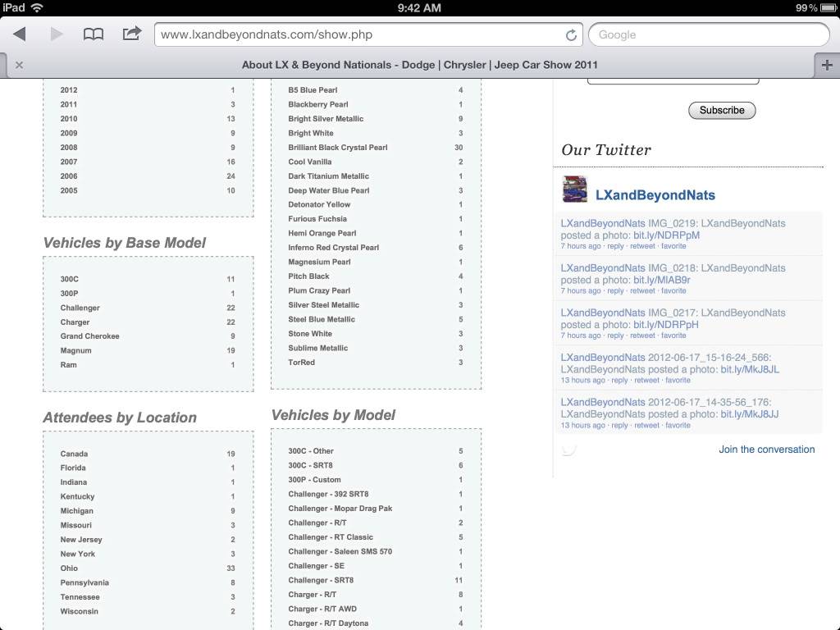The width and height of the screenshot is (840, 630).
Task: Open the share action icon
Action: tap(132, 34)
